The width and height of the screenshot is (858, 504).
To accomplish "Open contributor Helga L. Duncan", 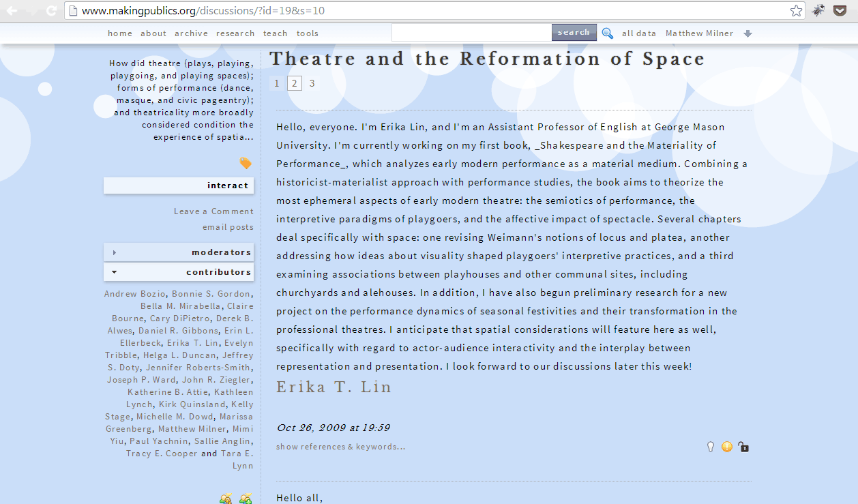I will click(181, 355).
